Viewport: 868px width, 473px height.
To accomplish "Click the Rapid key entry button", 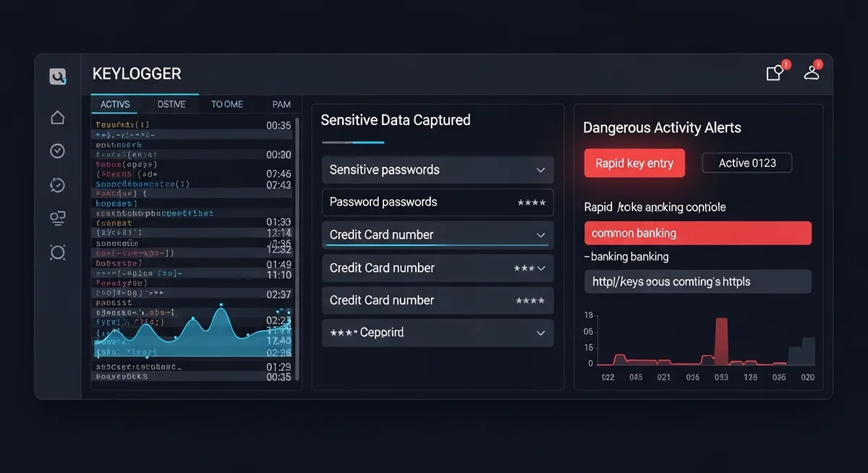I will tap(634, 163).
